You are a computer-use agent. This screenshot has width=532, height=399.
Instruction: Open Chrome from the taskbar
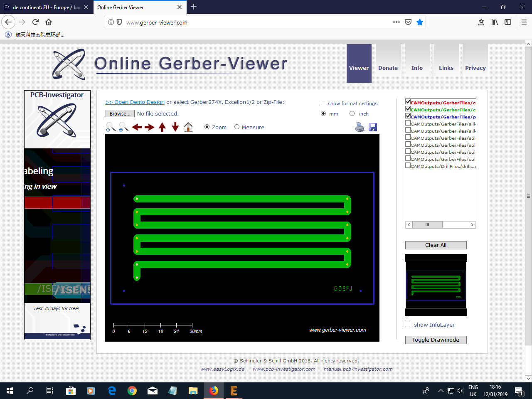point(132,391)
